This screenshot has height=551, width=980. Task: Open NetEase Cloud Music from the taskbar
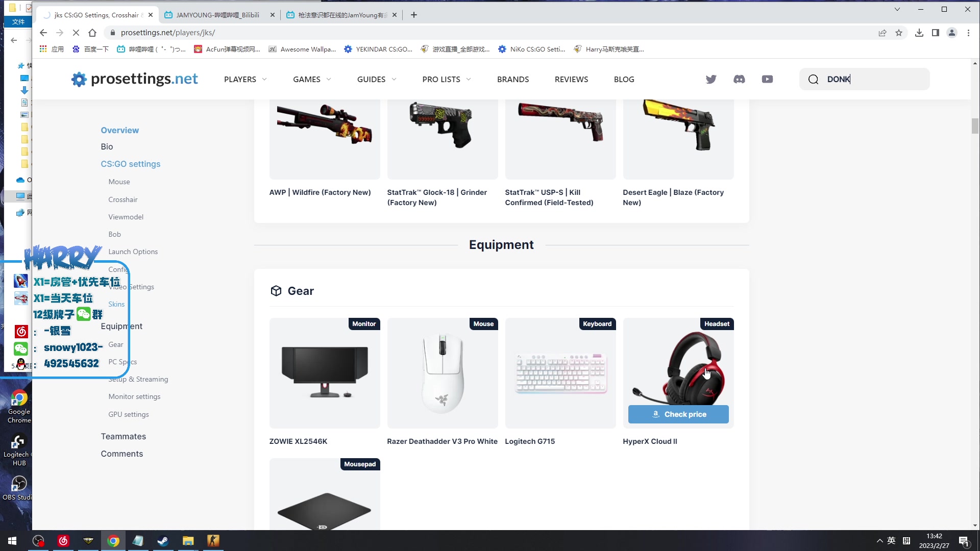pos(63,541)
